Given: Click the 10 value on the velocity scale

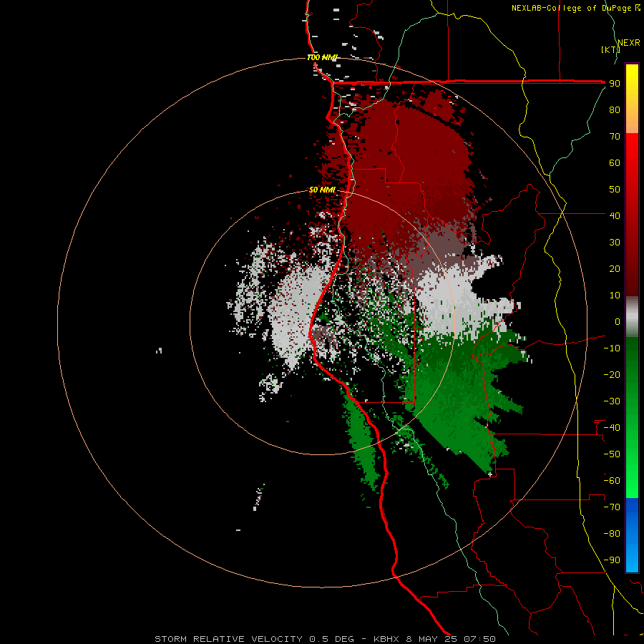Looking at the screenshot, I should coord(615,296).
